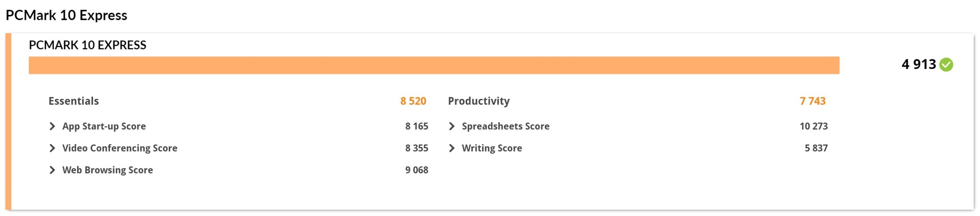Viewport: 980px width, 216px height.
Task: Select the Web Browsing Score label
Action: point(108,170)
